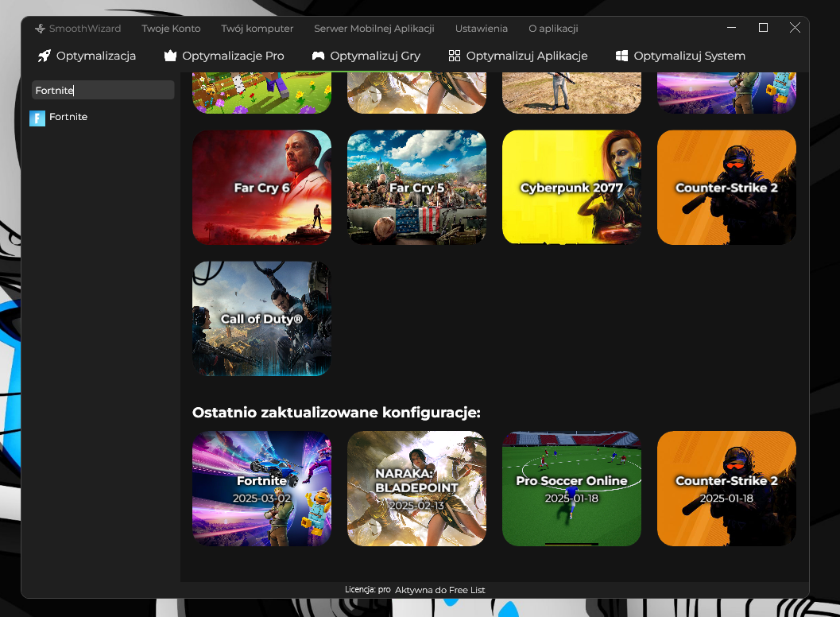Open the Counter-Strike 2 card next to Cyberpunk 2077

pyautogui.click(x=726, y=188)
